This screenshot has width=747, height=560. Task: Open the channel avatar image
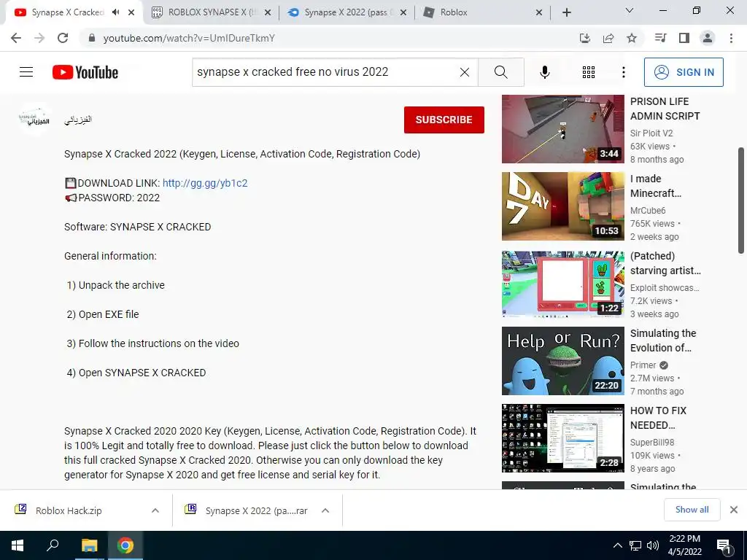35,119
